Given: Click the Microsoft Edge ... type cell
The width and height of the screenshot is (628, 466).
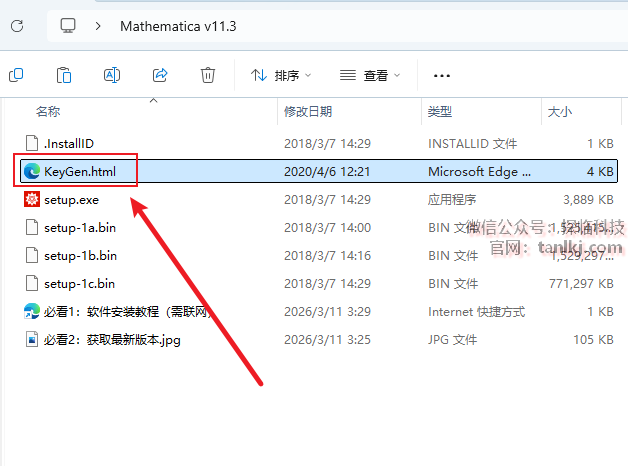Looking at the screenshot, I should [479, 171].
